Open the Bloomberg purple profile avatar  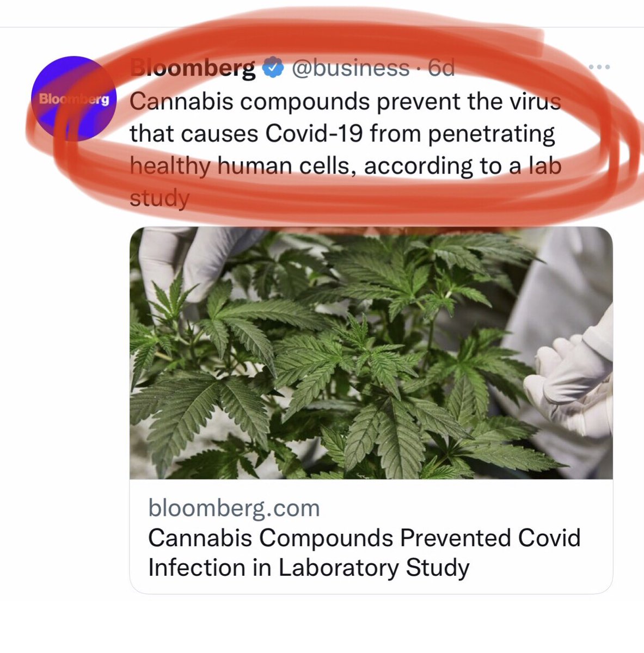click(73, 99)
